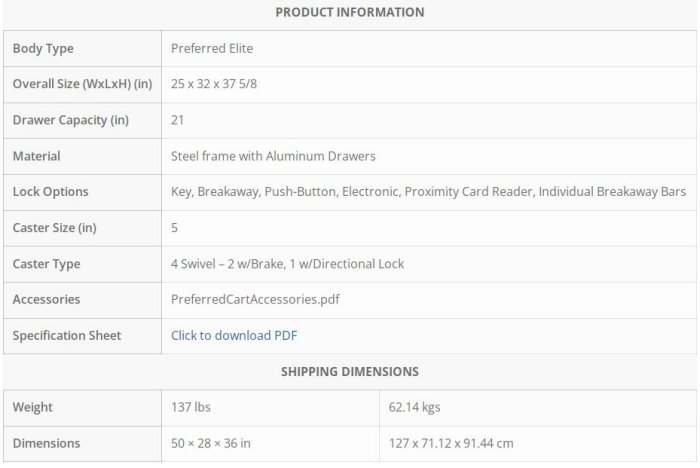Click the Caster Size (in) label
This screenshot has width=700, height=468.
tap(55, 228)
